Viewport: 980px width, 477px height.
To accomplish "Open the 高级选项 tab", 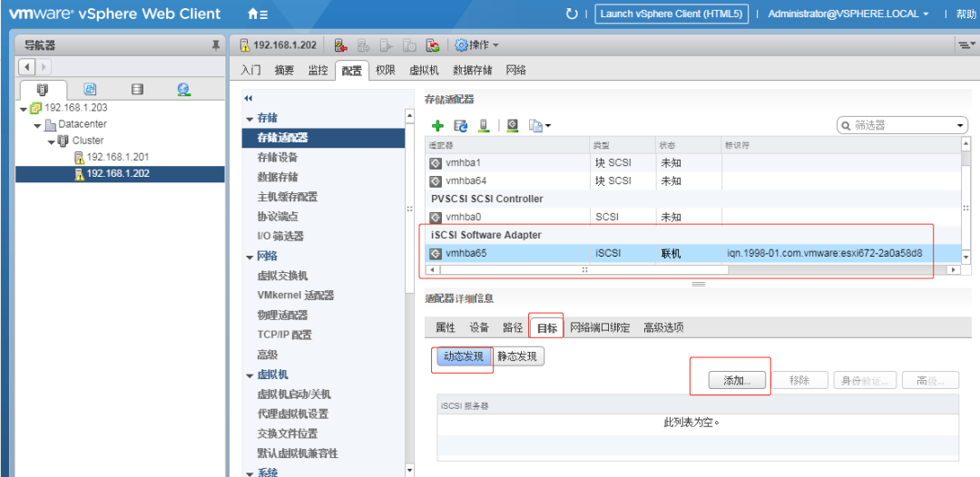I will pyautogui.click(x=663, y=327).
